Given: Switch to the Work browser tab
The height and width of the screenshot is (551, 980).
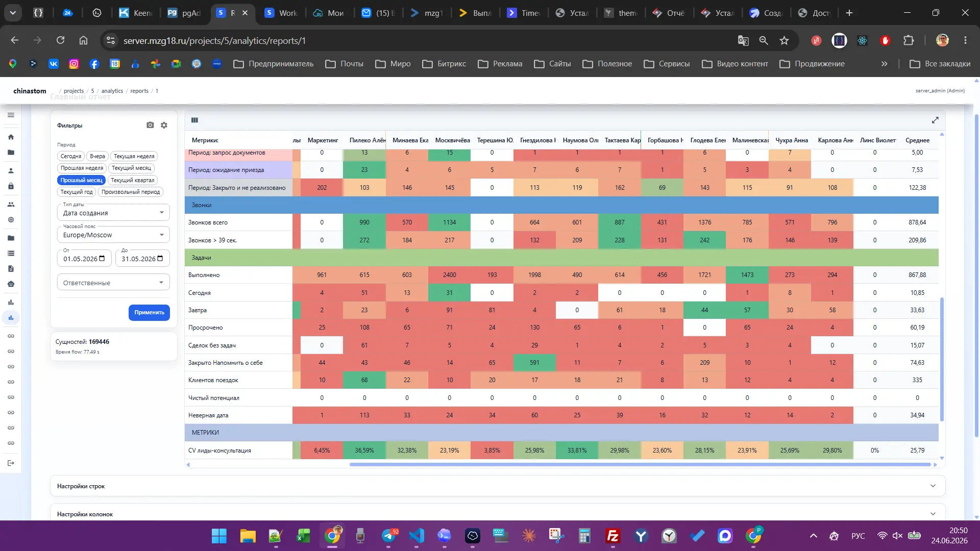Looking at the screenshot, I should pyautogui.click(x=282, y=13).
